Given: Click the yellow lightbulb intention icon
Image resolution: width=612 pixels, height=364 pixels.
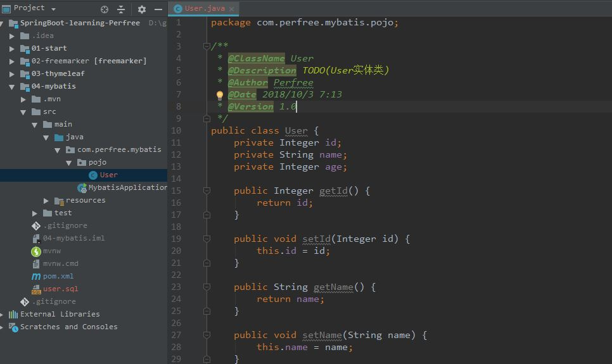Looking at the screenshot, I should pos(220,95).
